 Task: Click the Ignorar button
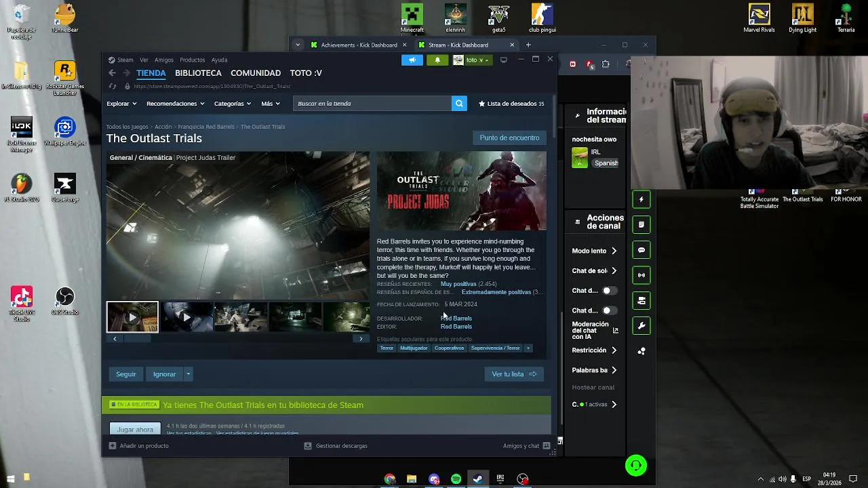[x=164, y=374]
